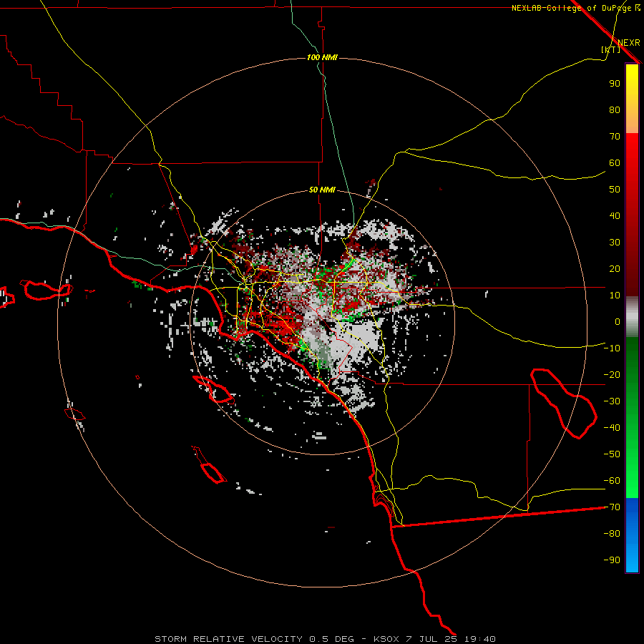Select the -60 value on velocity scale

pyautogui.click(x=612, y=481)
